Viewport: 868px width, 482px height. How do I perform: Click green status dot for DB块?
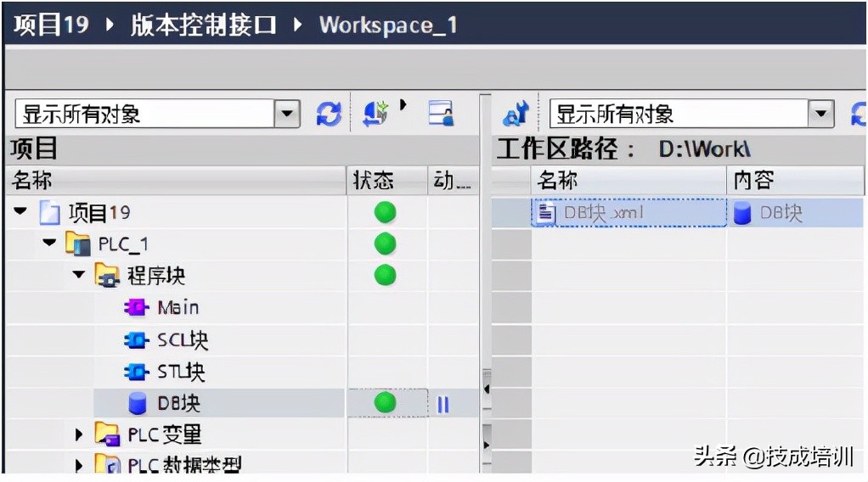pos(386,402)
